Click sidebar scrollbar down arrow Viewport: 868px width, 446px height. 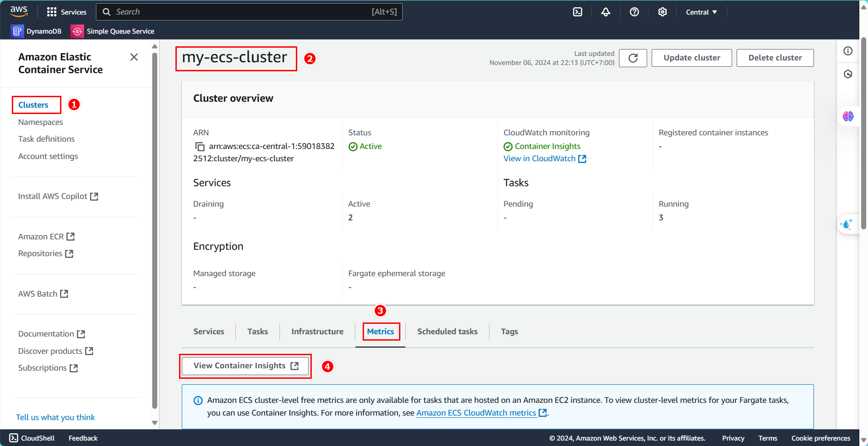tap(155, 423)
